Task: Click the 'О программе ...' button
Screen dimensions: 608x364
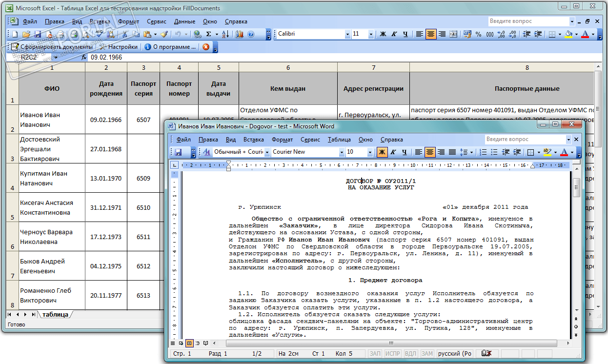Action: pos(170,47)
